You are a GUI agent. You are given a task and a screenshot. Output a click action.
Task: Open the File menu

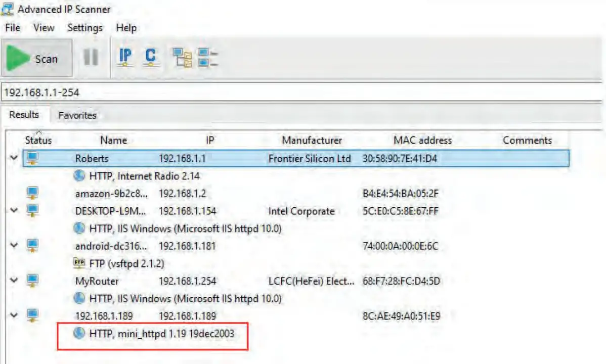point(13,28)
